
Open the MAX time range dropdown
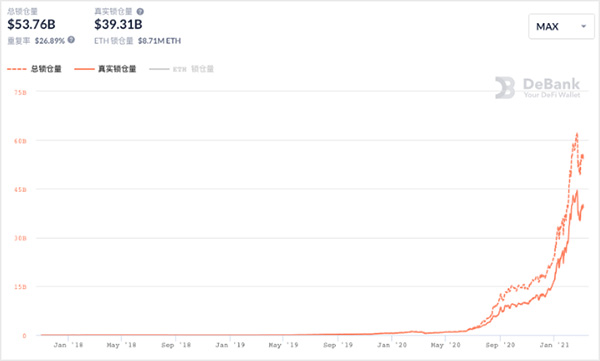pyautogui.click(x=561, y=26)
